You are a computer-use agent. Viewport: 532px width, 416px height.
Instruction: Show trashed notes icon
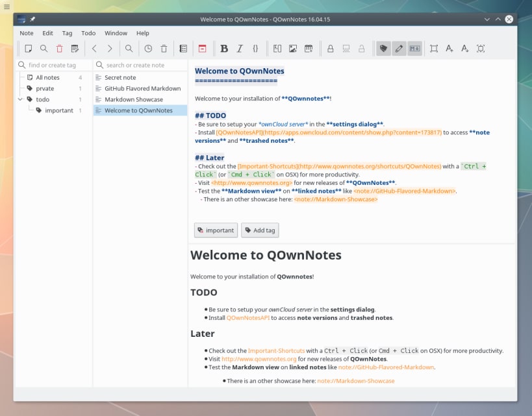164,49
